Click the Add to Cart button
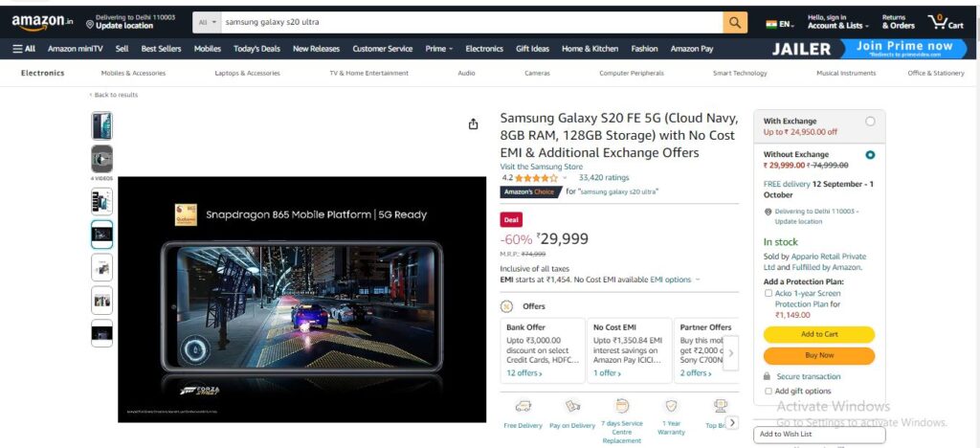Image resolution: width=980 pixels, height=448 pixels. pos(819,334)
